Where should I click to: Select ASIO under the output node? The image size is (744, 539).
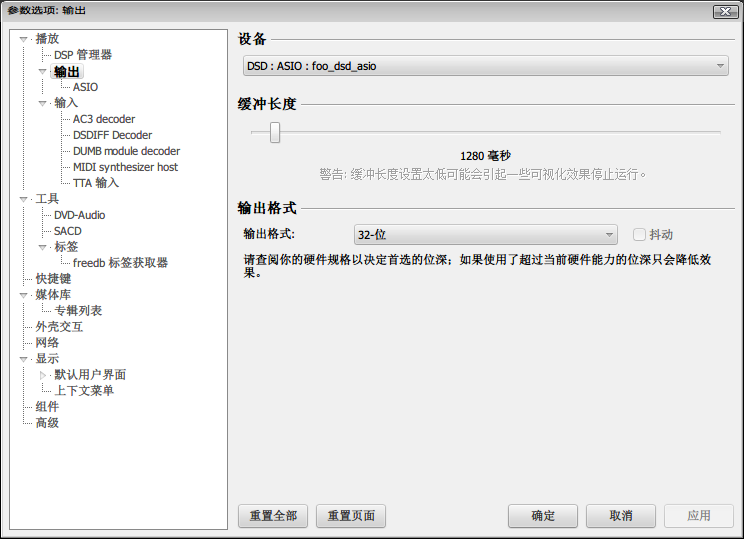point(85,87)
